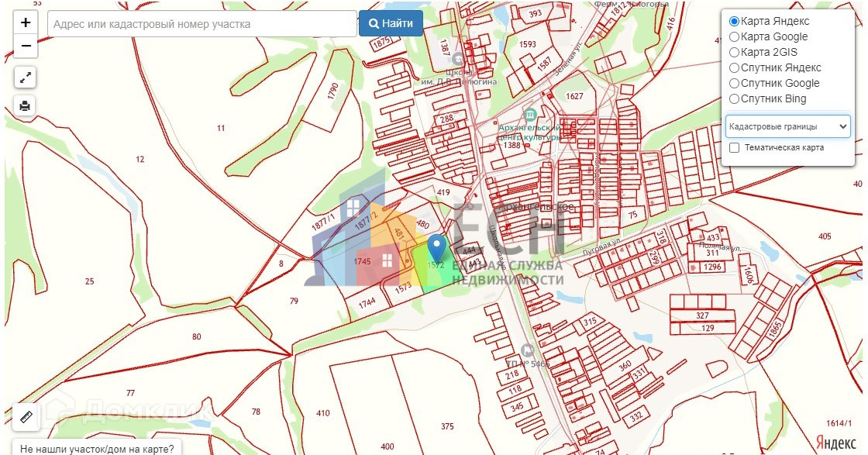Viewport: 868px width, 455px height.
Task: Open the Кадастровые границы dropdown
Action: 787,126
